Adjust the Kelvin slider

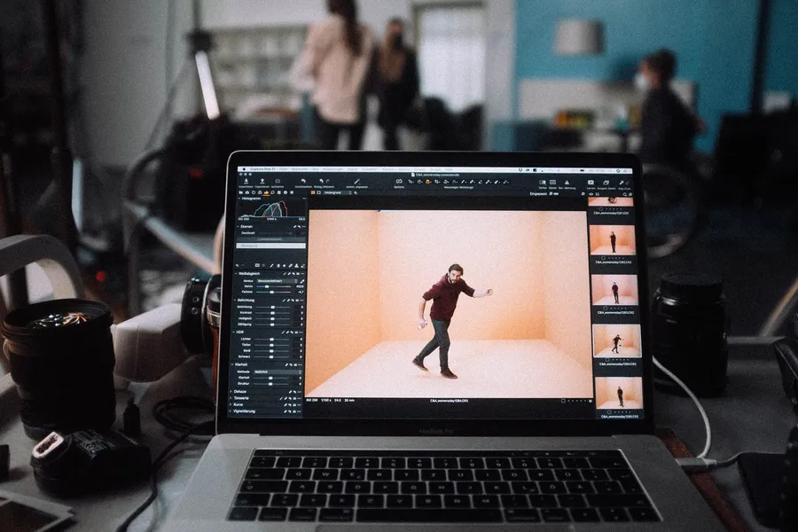(x=267, y=286)
